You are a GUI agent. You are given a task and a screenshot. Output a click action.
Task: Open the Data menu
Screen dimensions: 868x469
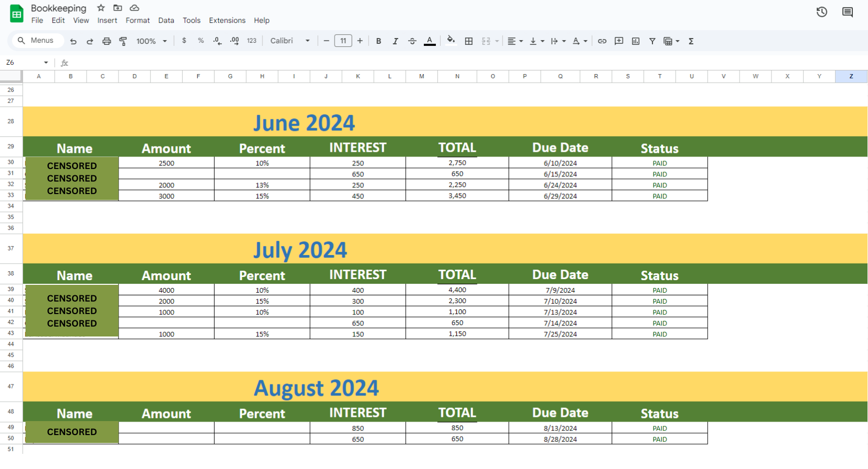click(166, 20)
